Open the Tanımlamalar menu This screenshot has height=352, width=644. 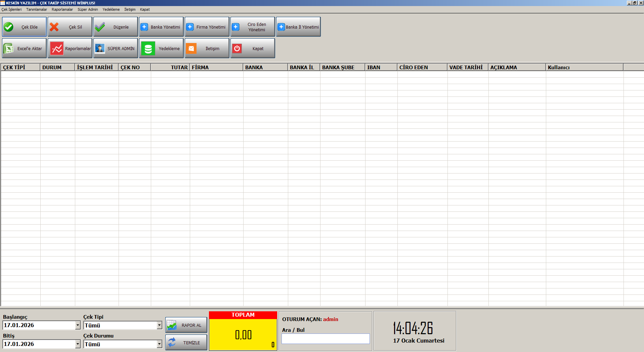[x=37, y=9]
